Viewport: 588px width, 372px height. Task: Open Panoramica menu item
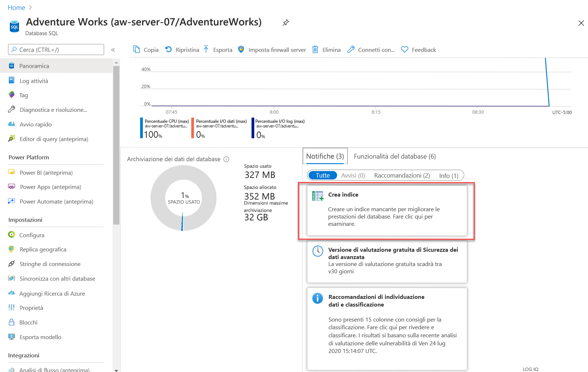point(56,66)
